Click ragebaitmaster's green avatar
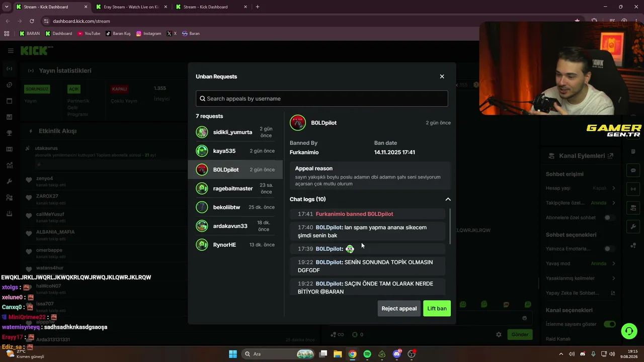This screenshot has height=362, width=644. point(202,189)
